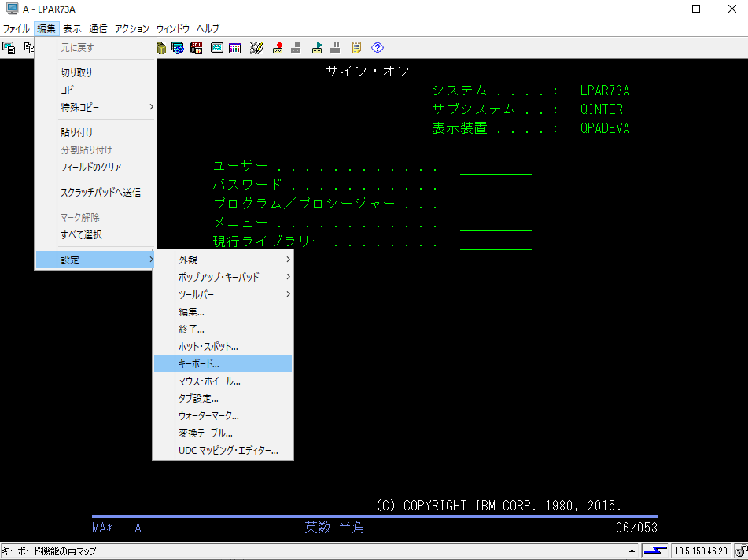Click the プログラム/プロシージャー input field
The height and width of the screenshot is (560, 748).
coord(496,204)
